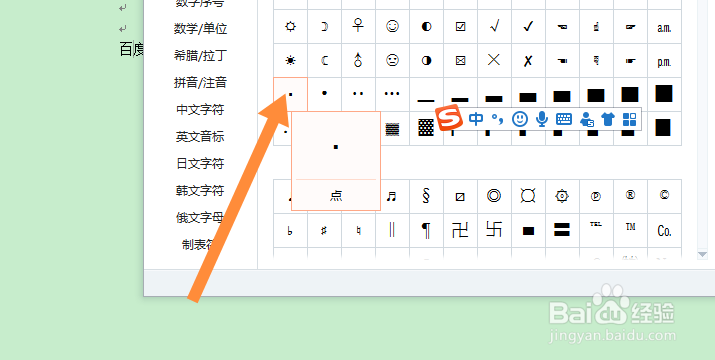
Task: Open the Sogou skin shirt icon
Action: [608, 120]
